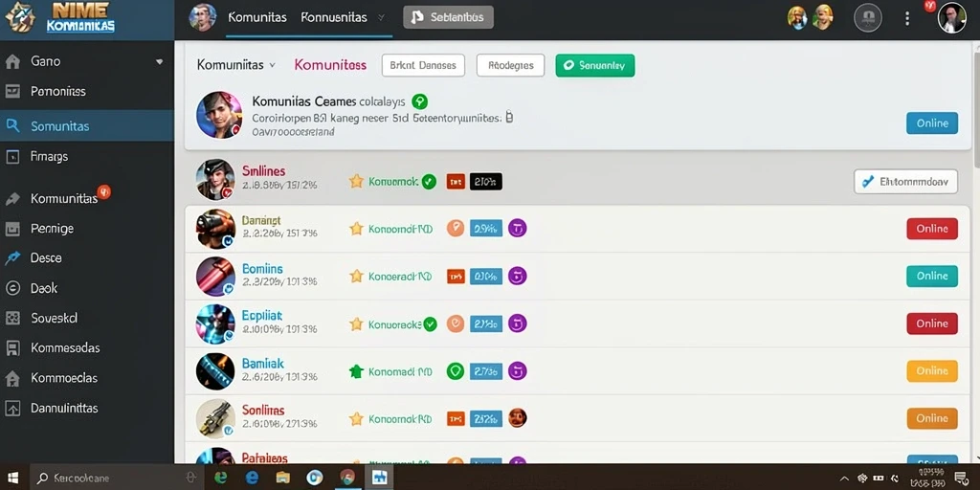980x490 pixels.
Task: Click the purple circle icon in Bomiins row
Action: tap(517, 276)
